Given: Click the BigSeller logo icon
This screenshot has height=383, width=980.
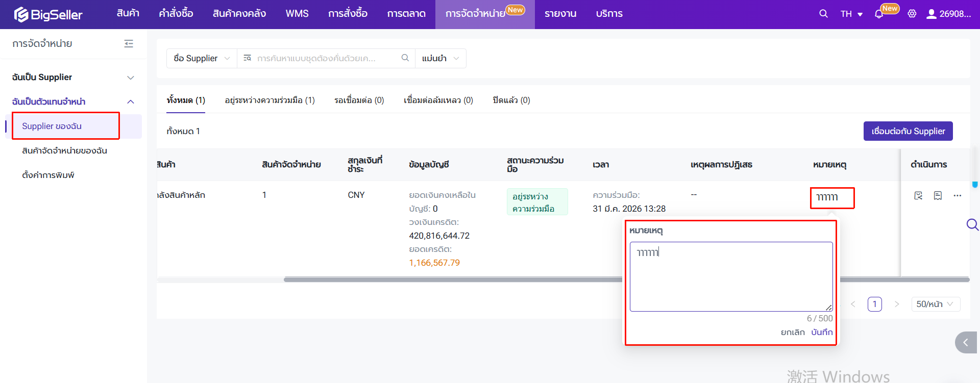Looking at the screenshot, I should (x=21, y=14).
